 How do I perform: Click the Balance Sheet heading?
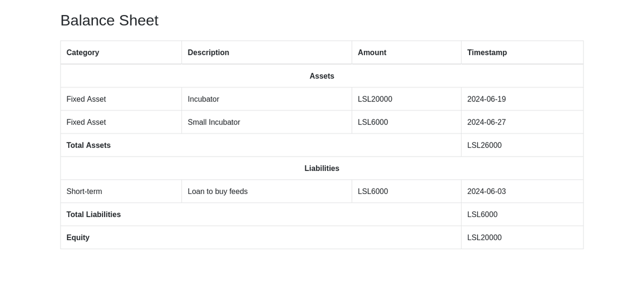click(109, 20)
